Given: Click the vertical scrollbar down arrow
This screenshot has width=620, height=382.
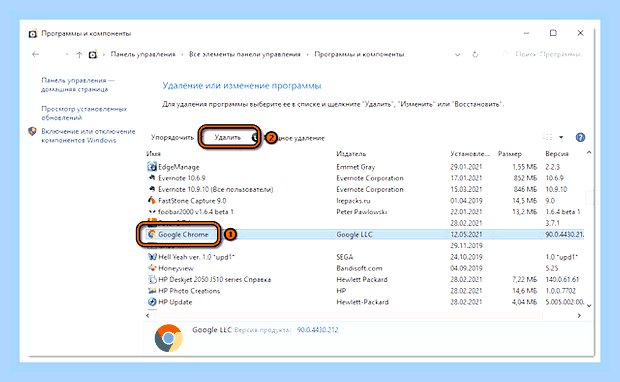Looking at the screenshot, I should click(x=589, y=305).
